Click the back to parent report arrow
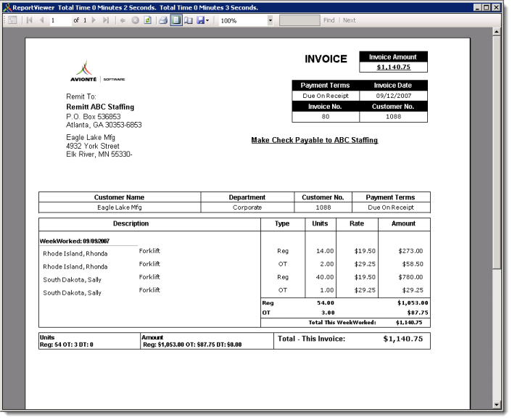The height and width of the screenshot is (420, 512). (x=123, y=20)
